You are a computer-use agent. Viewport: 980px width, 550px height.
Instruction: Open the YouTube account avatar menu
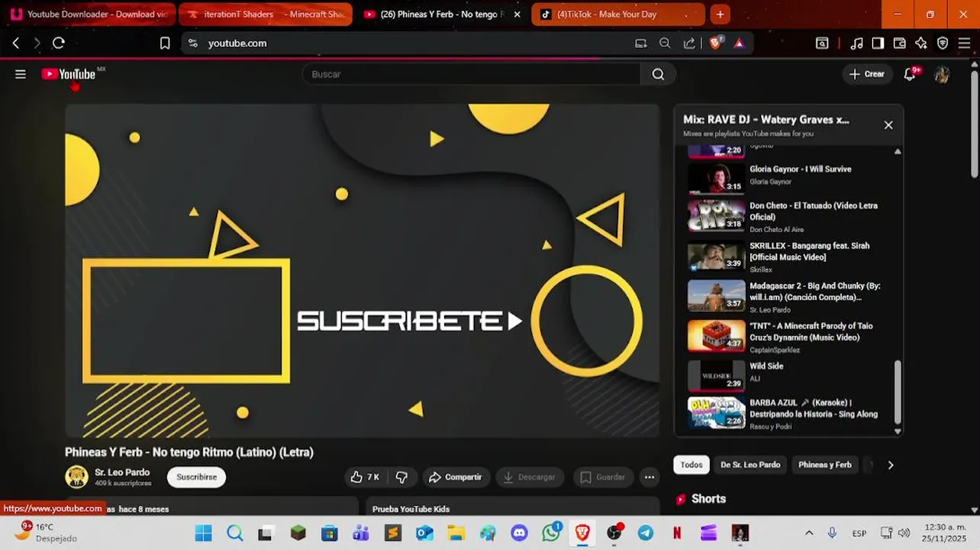click(942, 74)
